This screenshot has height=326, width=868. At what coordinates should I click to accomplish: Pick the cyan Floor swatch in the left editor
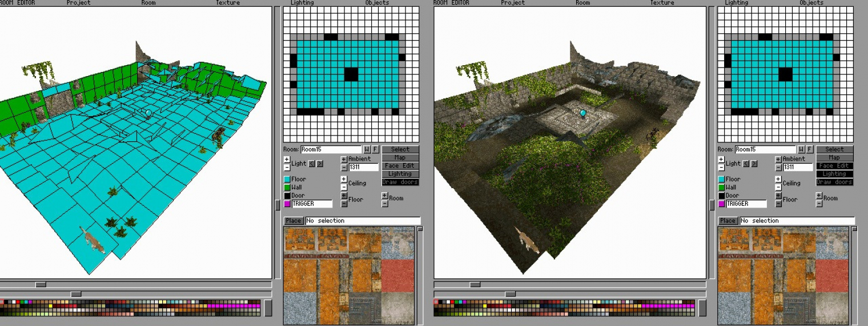[x=287, y=179]
